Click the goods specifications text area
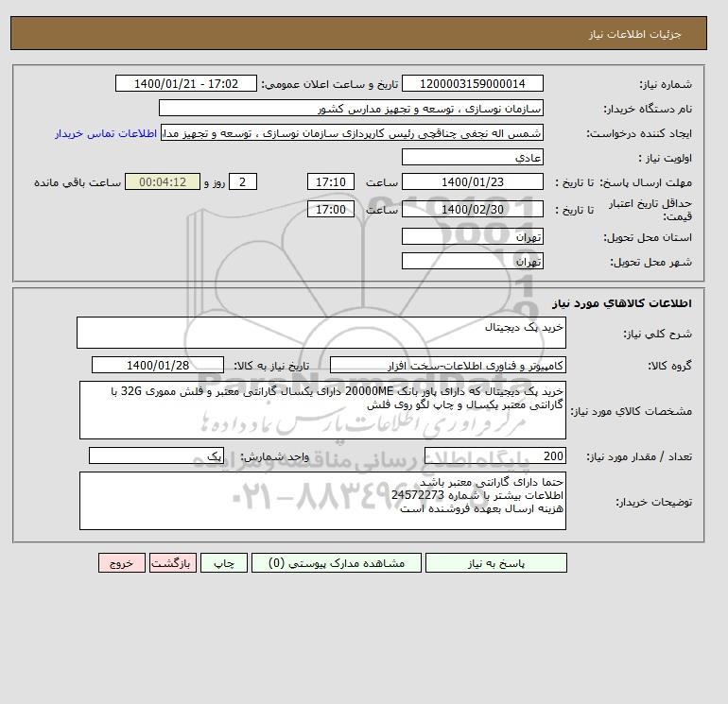 [x=322, y=410]
